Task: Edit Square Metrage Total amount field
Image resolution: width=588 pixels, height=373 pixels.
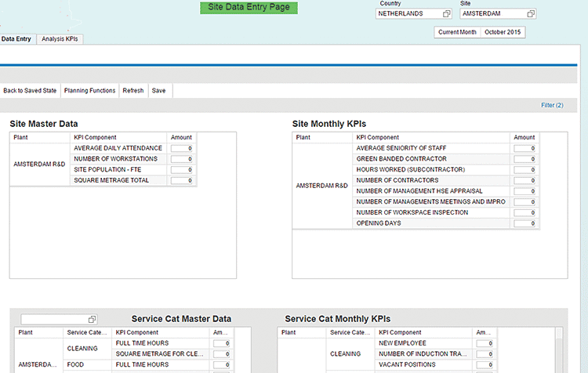Action: pyautogui.click(x=182, y=180)
